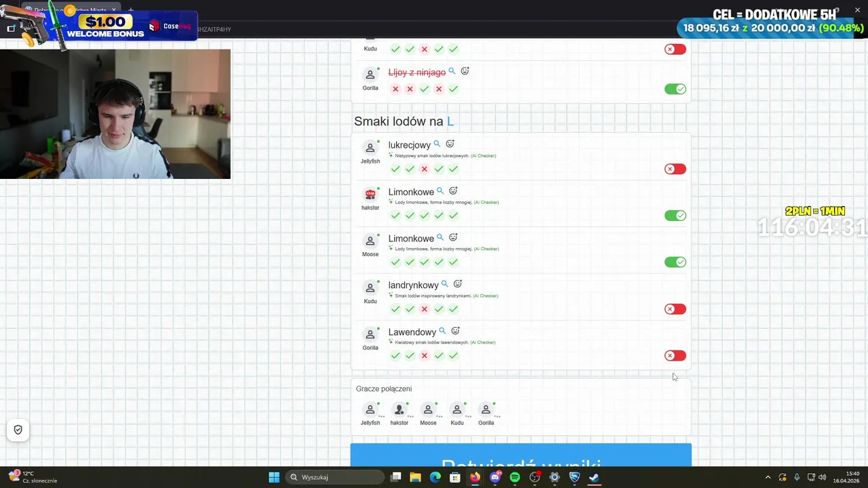
Task: Click the answer text Lawendowy
Action: [412, 332]
